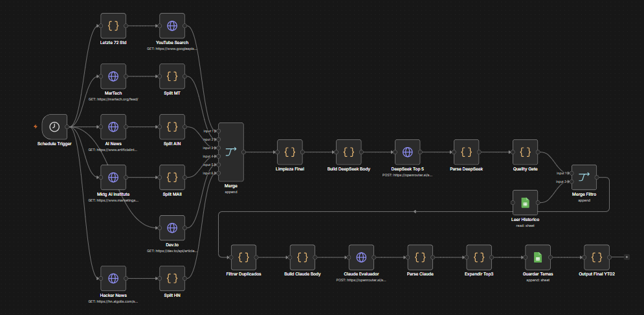
Task: Select the DeepSeek Top 5 HTTP node
Action: click(x=407, y=152)
